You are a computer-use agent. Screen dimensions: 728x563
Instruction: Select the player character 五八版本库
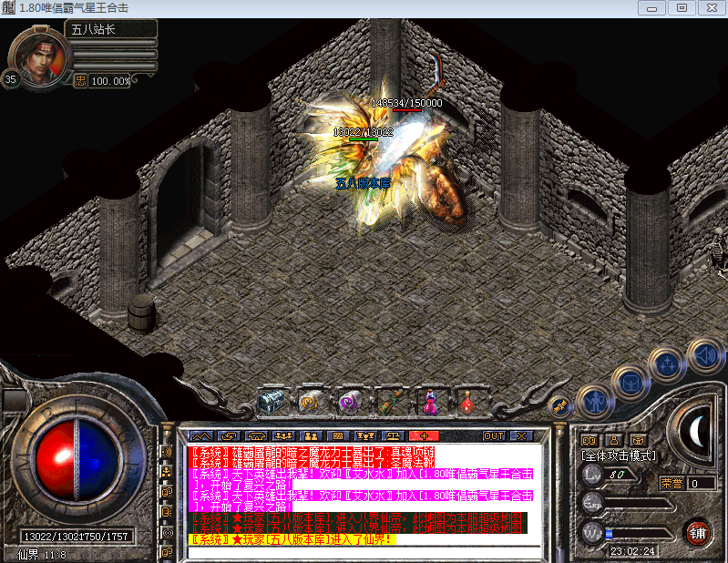(363, 184)
